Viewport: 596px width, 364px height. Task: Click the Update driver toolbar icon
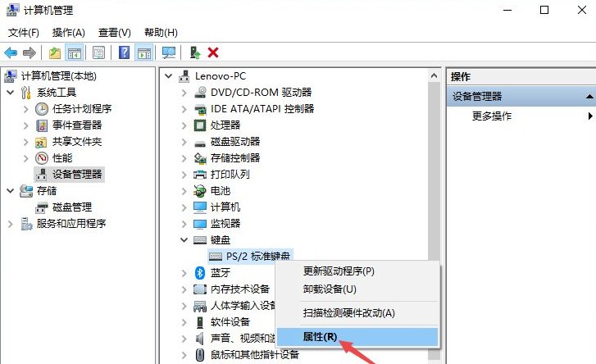[195, 52]
